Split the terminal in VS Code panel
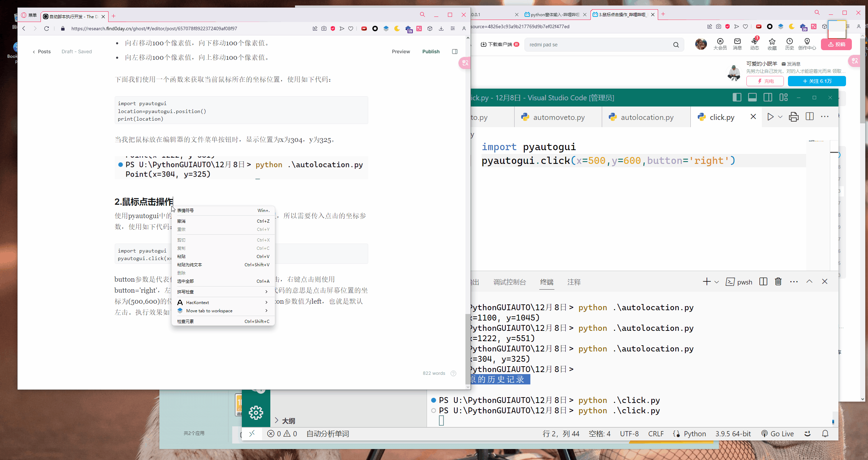The image size is (868, 460). pos(763,282)
